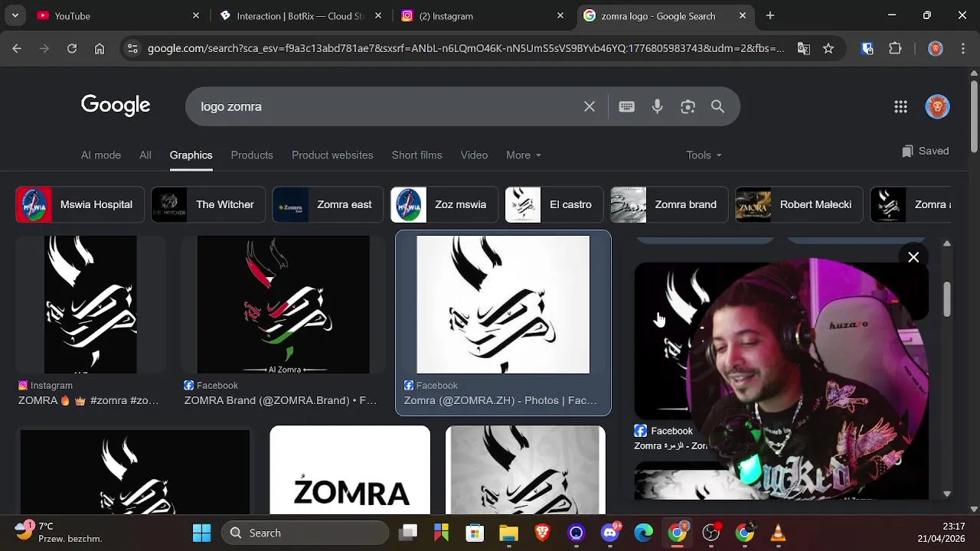
Task: Open the browser home page
Action: 100,48
